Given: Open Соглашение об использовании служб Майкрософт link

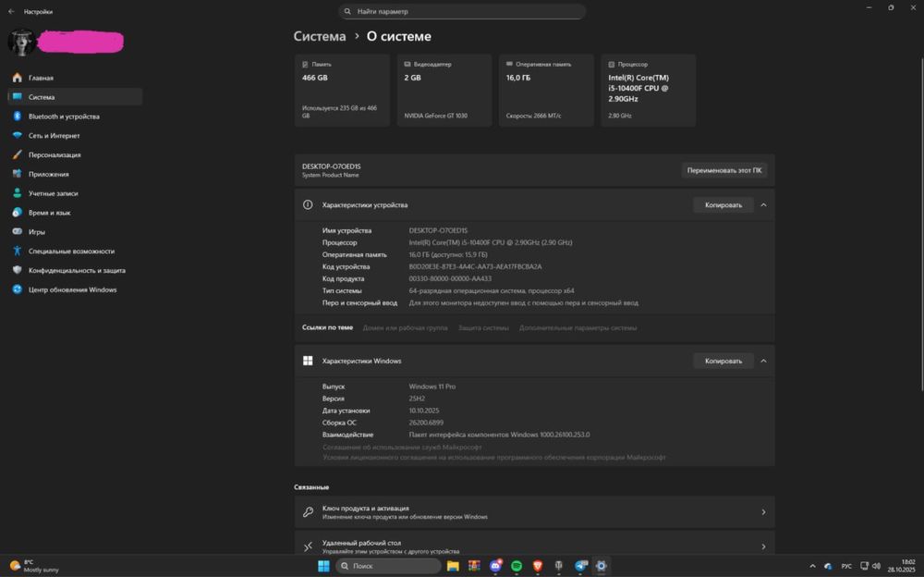Looking at the screenshot, I should (x=402, y=448).
